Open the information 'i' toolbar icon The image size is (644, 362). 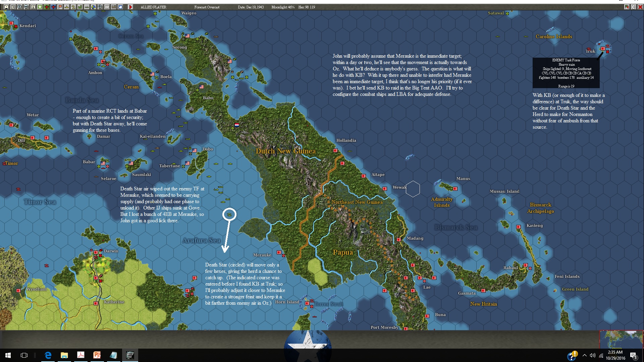(33, 7)
